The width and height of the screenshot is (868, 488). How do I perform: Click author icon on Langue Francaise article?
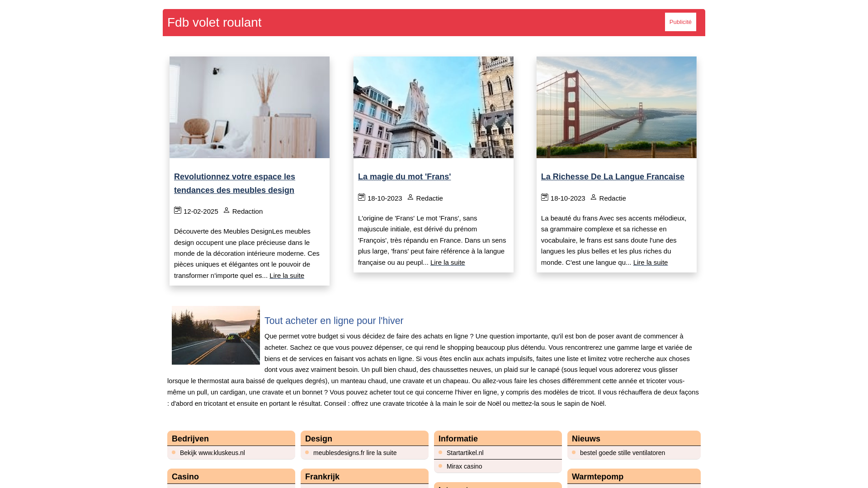point(594,197)
